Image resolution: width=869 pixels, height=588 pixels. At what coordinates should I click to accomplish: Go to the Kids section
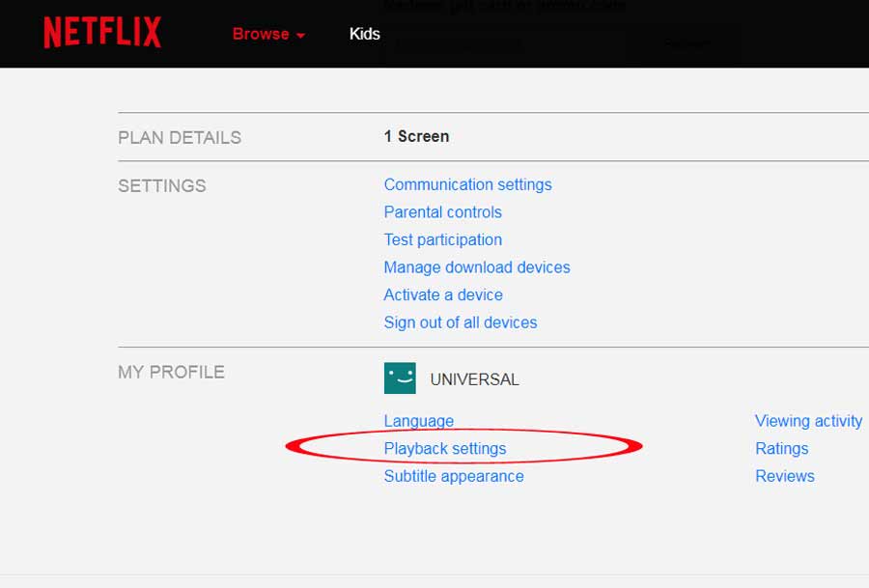coord(365,34)
